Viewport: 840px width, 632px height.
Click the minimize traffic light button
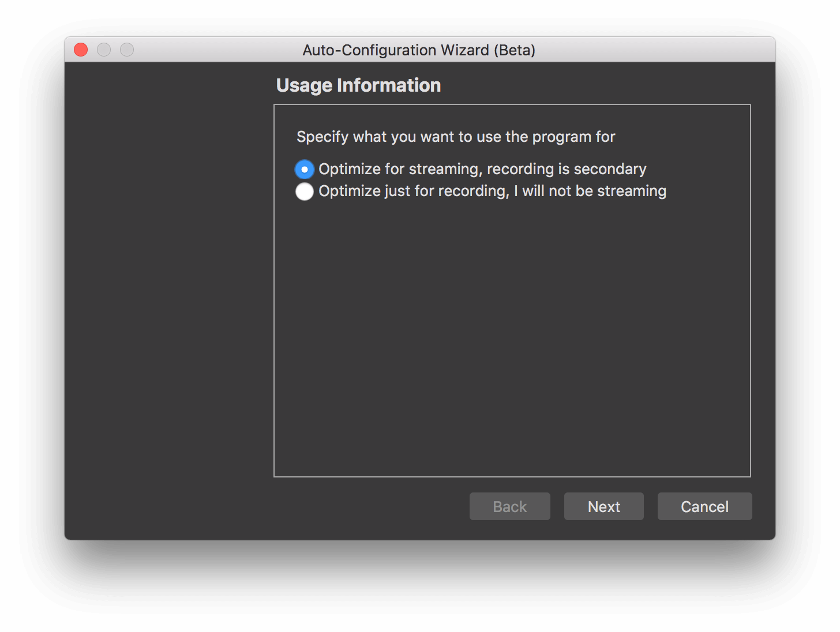point(103,50)
